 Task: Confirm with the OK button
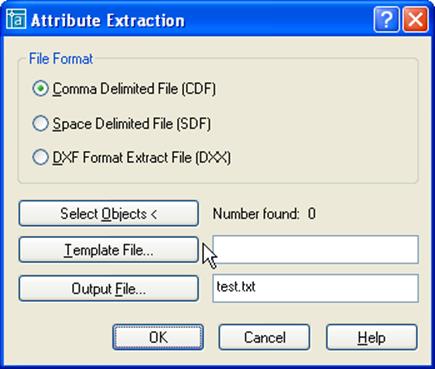point(158,337)
